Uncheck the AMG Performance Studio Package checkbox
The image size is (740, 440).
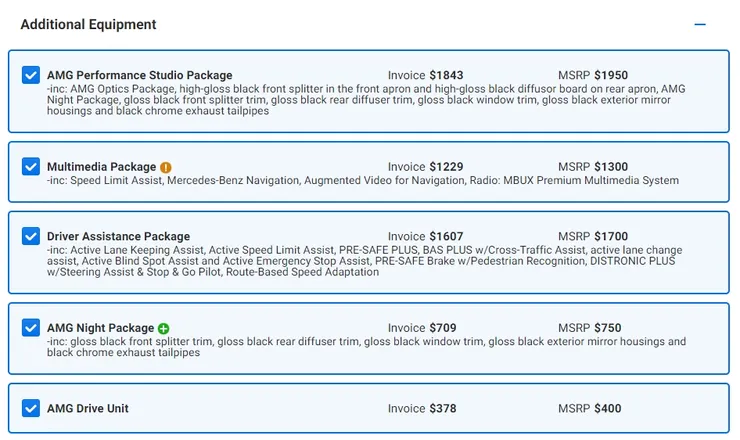(x=31, y=76)
